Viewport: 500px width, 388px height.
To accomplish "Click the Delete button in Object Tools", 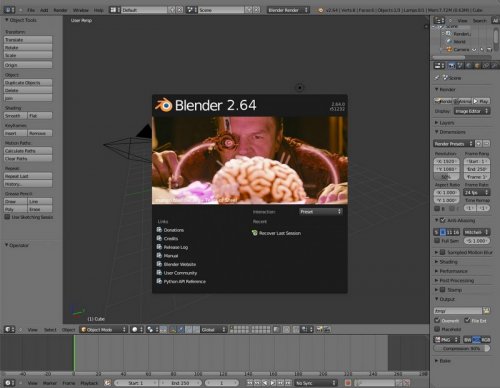I will (x=28, y=90).
